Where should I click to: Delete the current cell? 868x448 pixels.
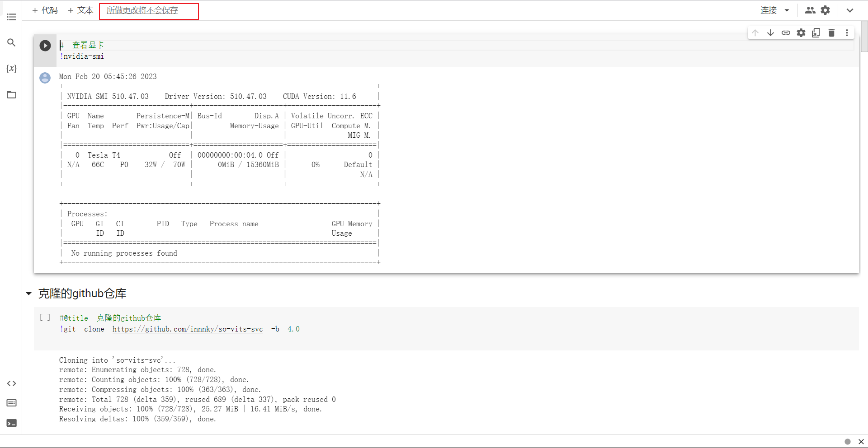[831, 33]
